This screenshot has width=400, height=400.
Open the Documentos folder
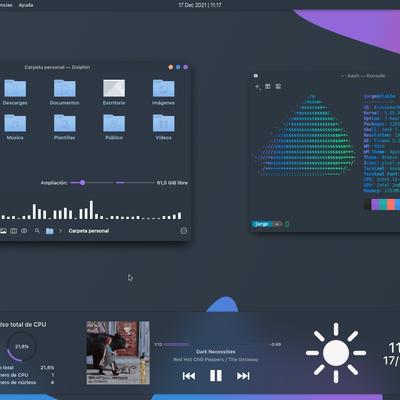coord(65,92)
